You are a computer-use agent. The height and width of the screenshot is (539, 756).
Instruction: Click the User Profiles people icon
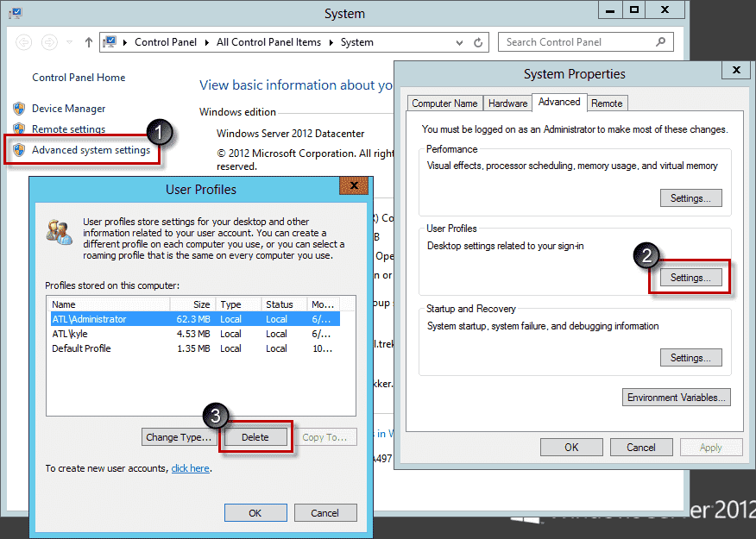coord(60,232)
